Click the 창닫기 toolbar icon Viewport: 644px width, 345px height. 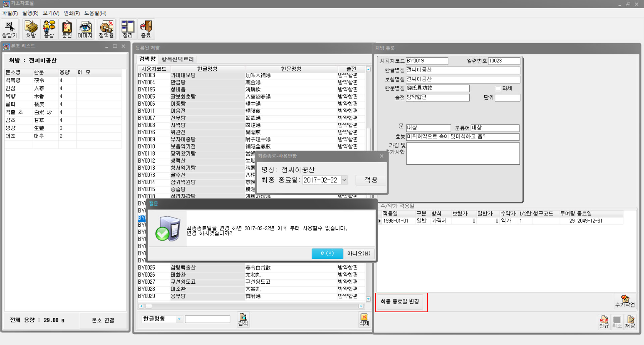(9, 29)
